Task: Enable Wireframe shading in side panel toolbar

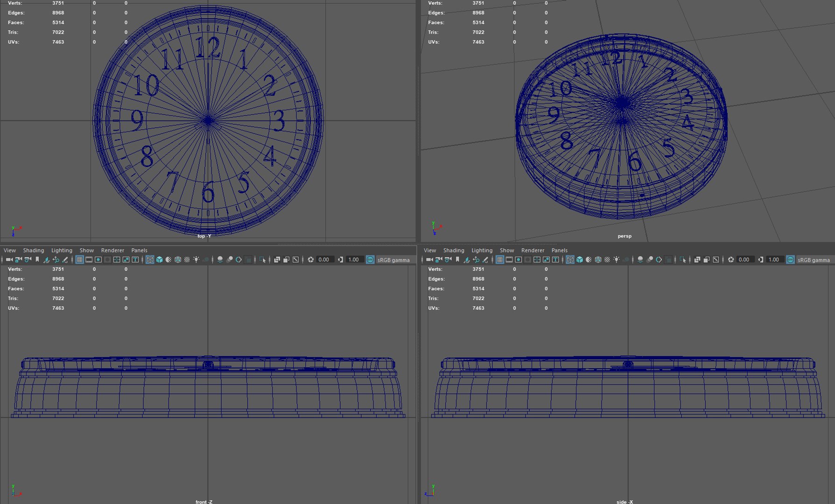Action: [570, 260]
